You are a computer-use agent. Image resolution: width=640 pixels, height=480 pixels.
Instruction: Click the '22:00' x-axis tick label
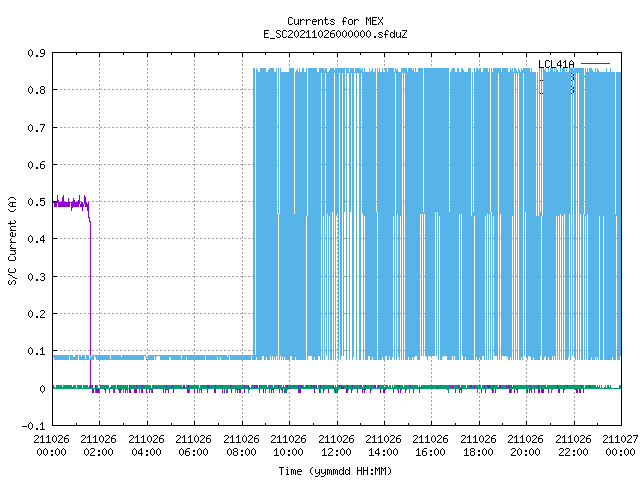pos(573,452)
